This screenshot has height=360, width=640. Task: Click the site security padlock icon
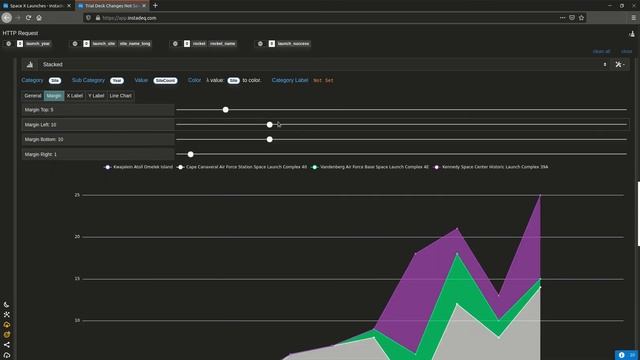[x=98, y=18]
